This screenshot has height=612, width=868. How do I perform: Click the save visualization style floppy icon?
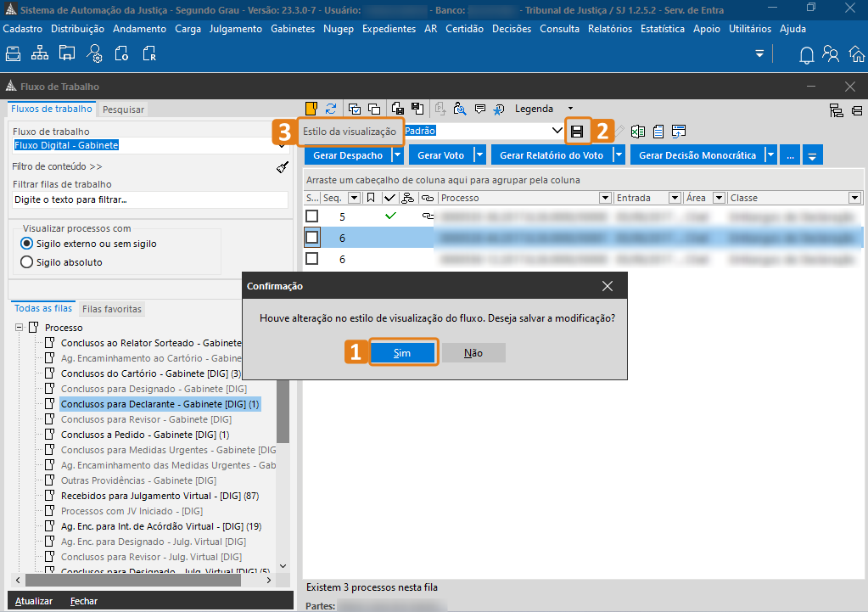(577, 132)
